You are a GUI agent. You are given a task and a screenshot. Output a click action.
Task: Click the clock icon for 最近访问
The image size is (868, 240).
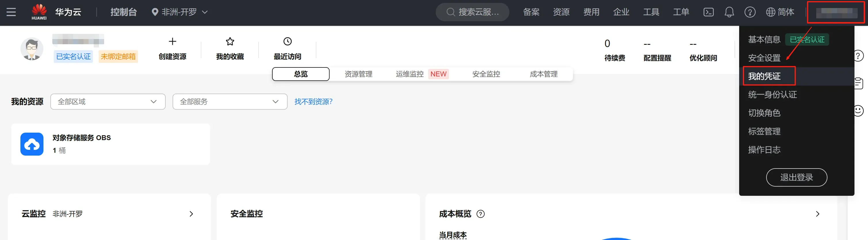pyautogui.click(x=287, y=41)
